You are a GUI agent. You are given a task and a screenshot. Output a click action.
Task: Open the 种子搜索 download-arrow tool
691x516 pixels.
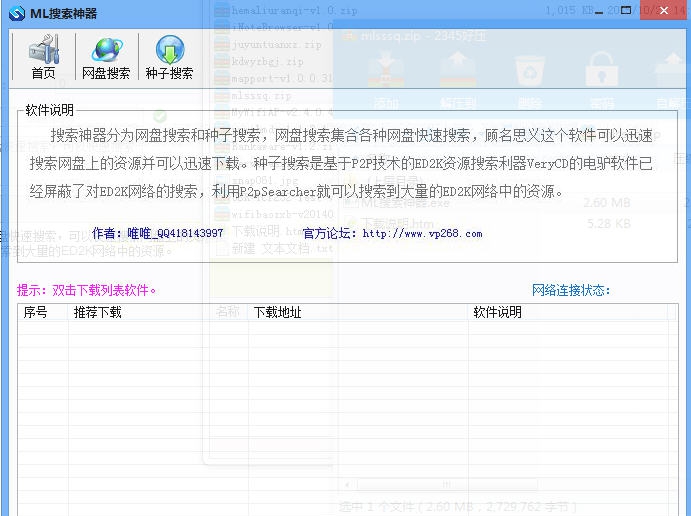[x=170, y=56]
